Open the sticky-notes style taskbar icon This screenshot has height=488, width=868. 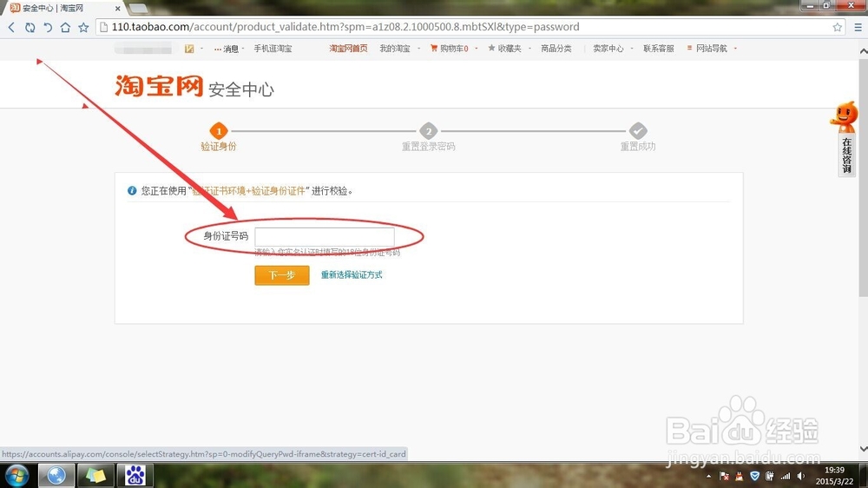pyautogui.click(x=95, y=475)
